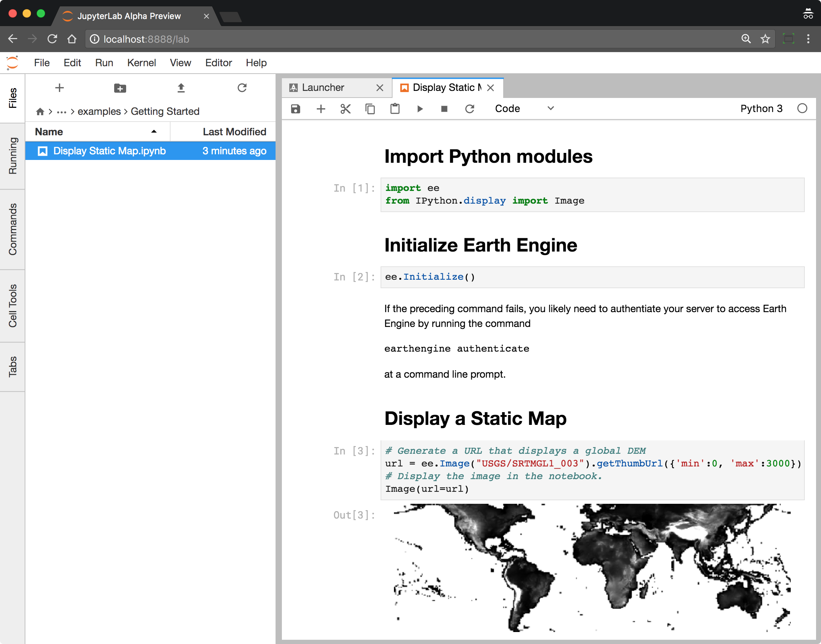Switch to the Launcher tab
Screen dimensions: 821x644
click(322, 87)
